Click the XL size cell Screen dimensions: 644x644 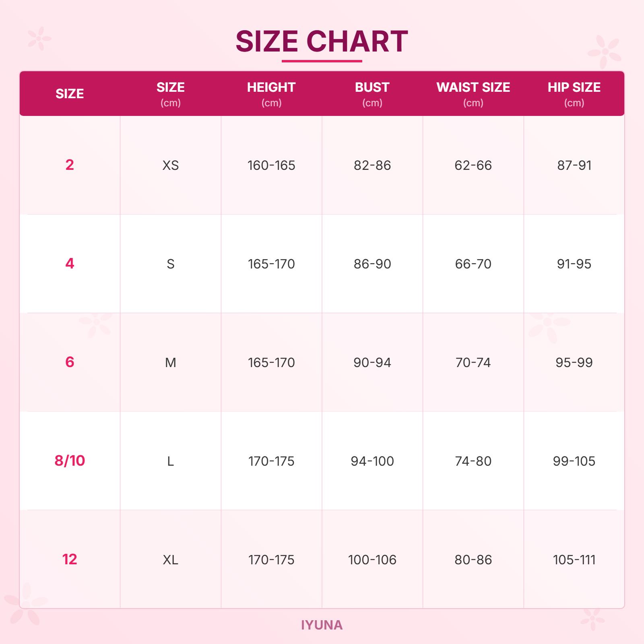click(x=171, y=559)
